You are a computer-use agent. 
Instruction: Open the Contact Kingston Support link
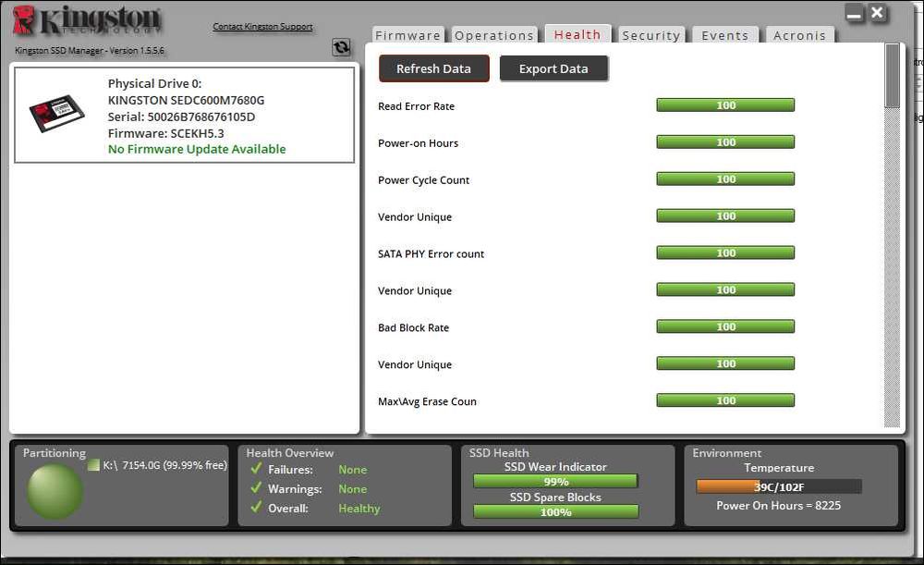tap(262, 27)
